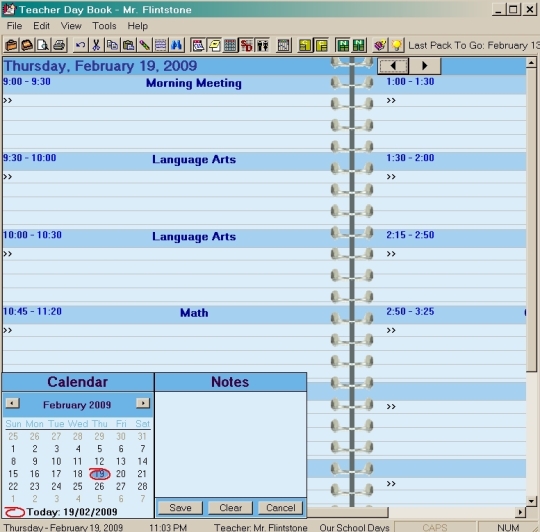
Task: Click the undo arrow icon
Action: coord(80,45)
